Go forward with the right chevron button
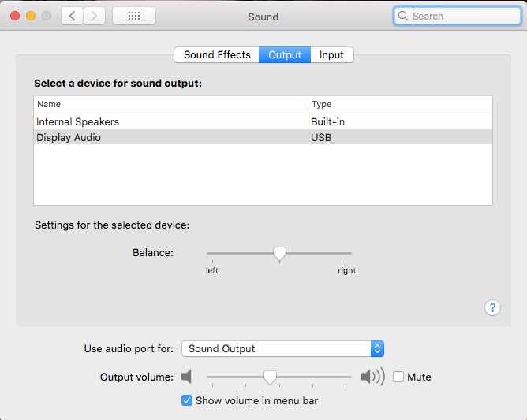This screenshot has width=527, height=420. pos(94,16)
